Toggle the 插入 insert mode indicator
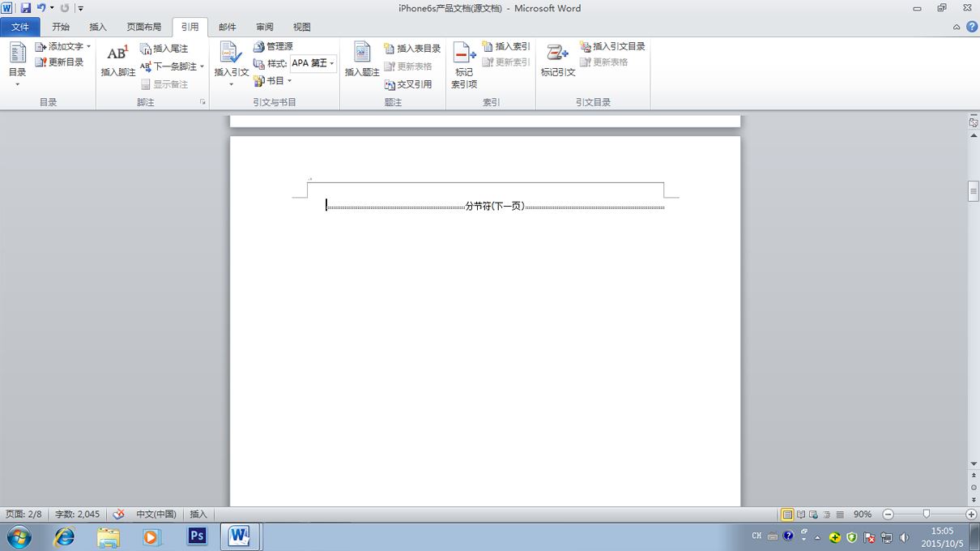 click(198, 515)
